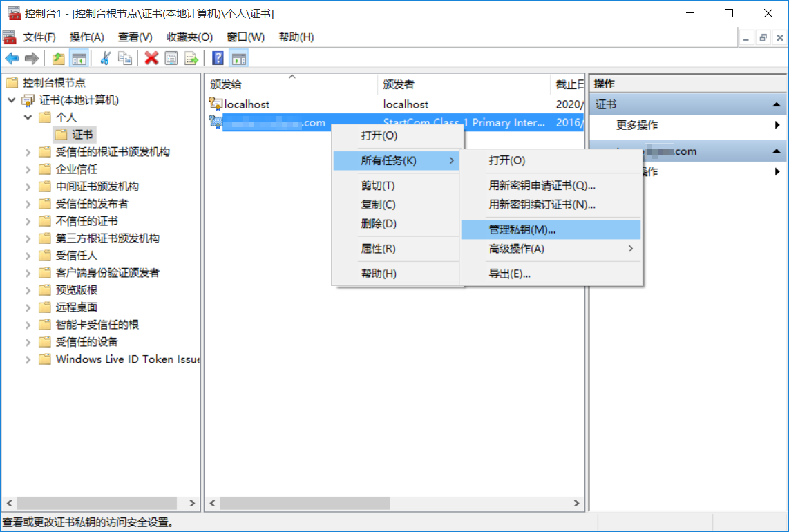Select the Cut scissors icon in the toolbar

click(104, 58)
